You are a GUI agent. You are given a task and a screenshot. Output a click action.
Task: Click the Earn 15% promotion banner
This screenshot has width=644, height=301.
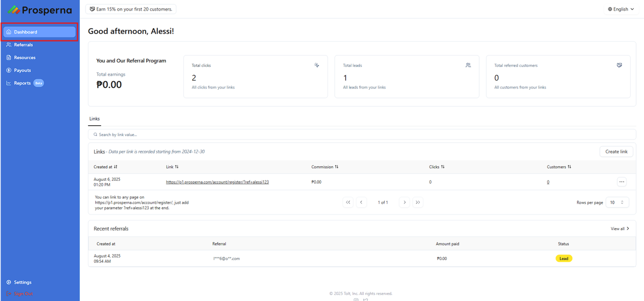131,9
